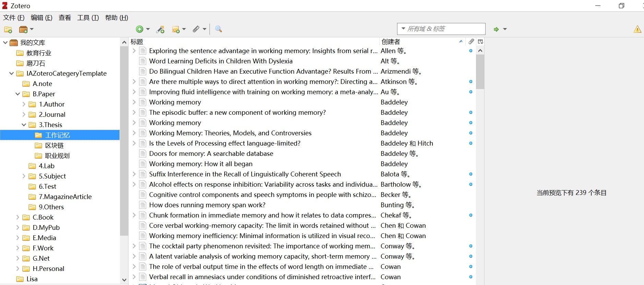
Task: Click creator cell 'Arizmendi 等。'
Action: point(401,71)
